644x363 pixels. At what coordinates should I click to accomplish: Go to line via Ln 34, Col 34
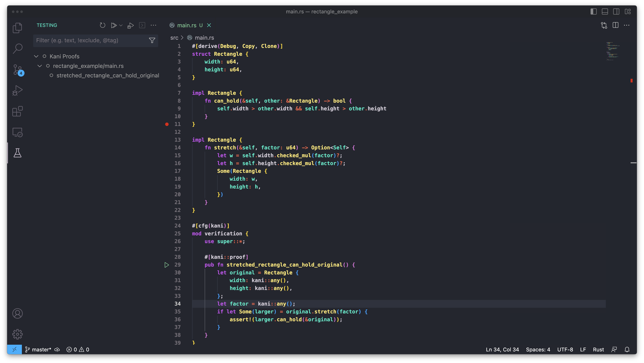point(502,350)
